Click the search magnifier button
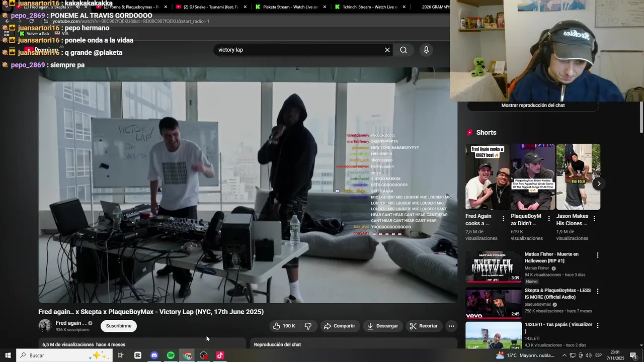The width and height of the screenshot is (644, 362). (404, 50)
